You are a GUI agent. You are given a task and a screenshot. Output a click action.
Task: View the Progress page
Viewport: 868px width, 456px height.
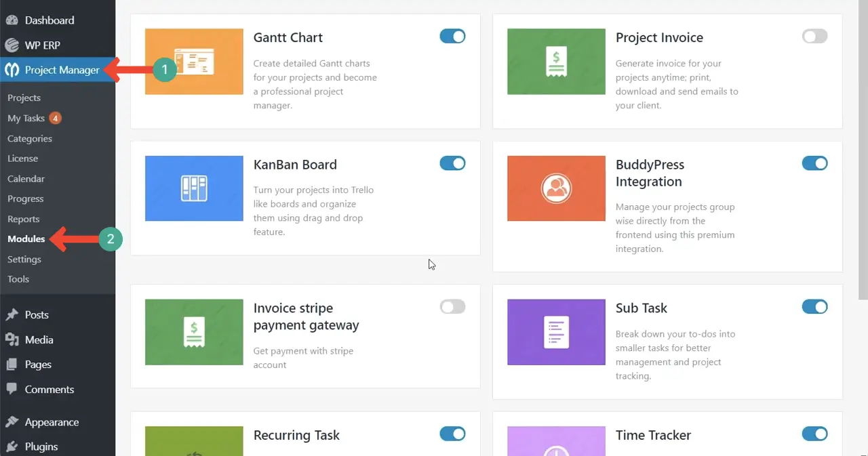[25, 199]
